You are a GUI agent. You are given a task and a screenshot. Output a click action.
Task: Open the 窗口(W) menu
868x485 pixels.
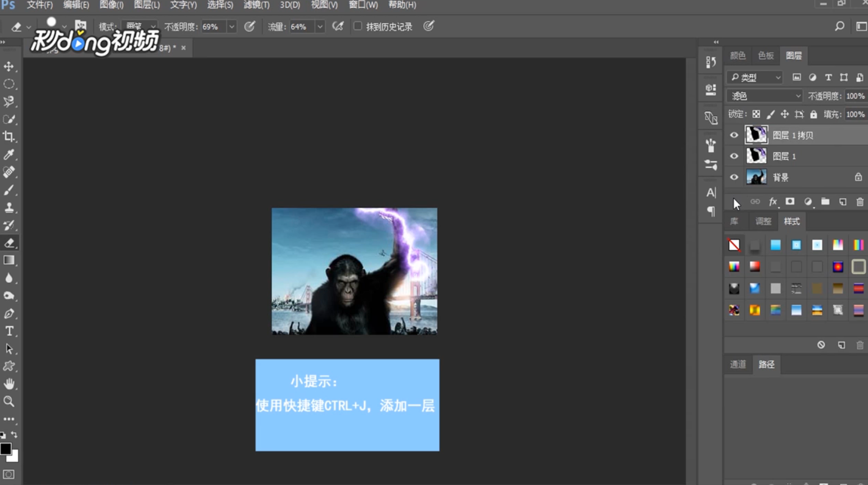[x=363, y=5]
